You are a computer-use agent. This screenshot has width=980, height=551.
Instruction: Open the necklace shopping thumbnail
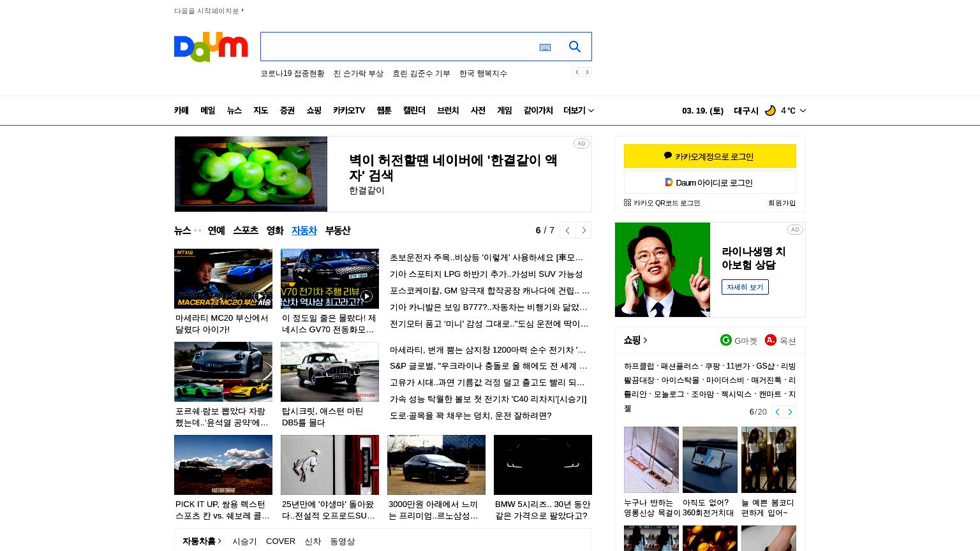click(651, 460)
